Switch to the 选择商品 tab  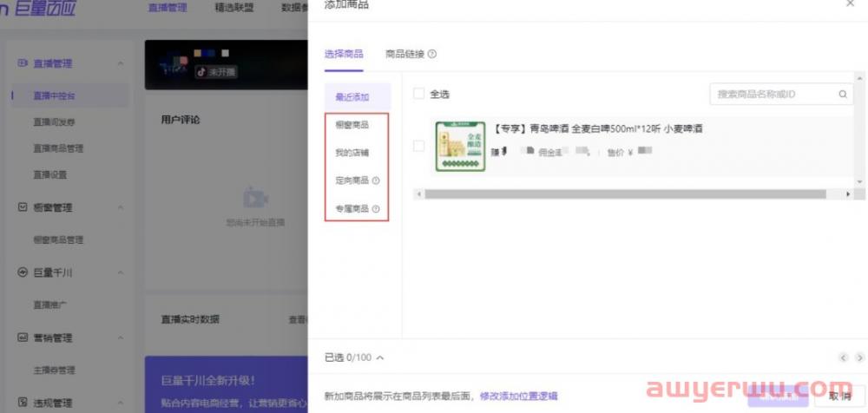344,55
